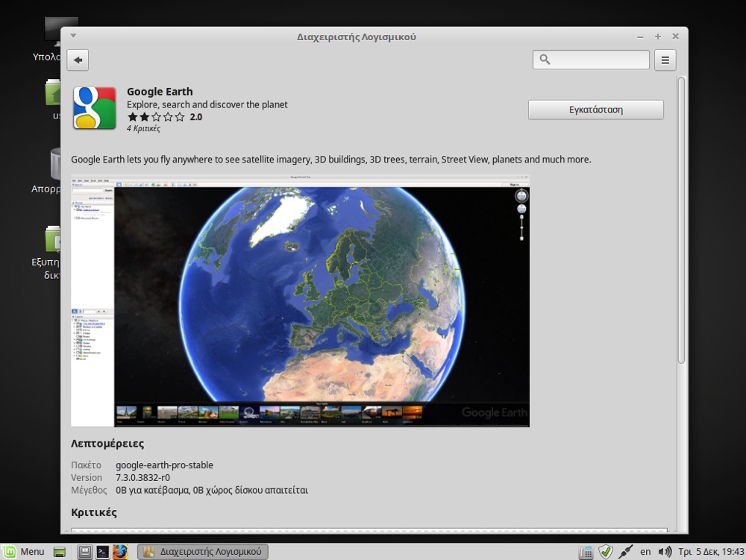Click the package name 'google-earth-pro-stable'

pyautogui.click(x=164, y=465)
